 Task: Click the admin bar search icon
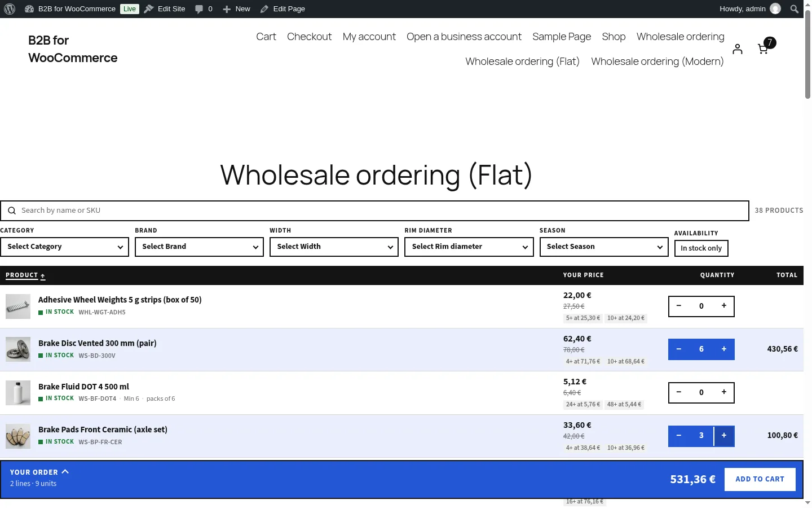pos(795,9)
